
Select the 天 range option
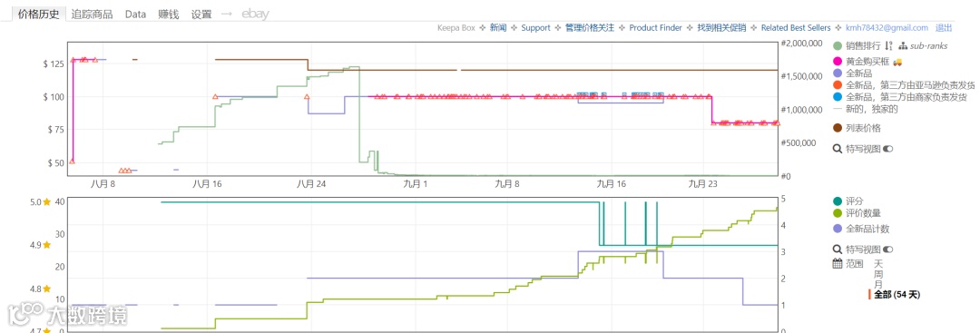coord(878,264)
